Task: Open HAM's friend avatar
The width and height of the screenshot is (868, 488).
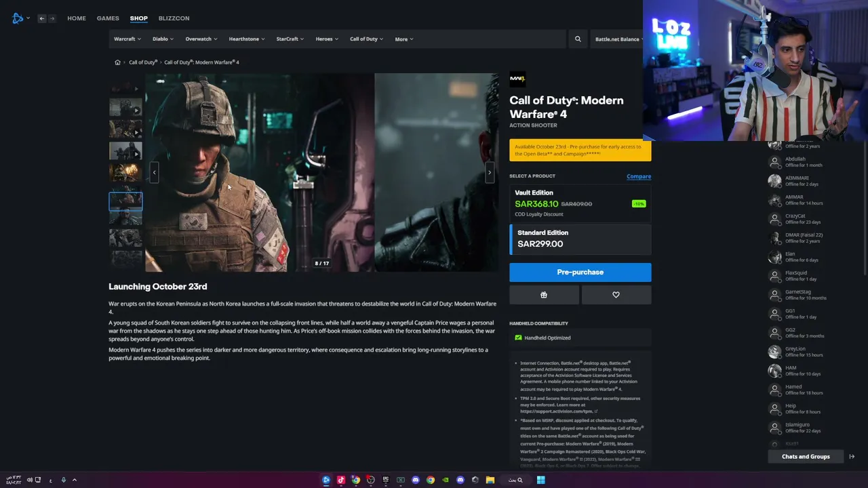Action: tap(774, 371)
